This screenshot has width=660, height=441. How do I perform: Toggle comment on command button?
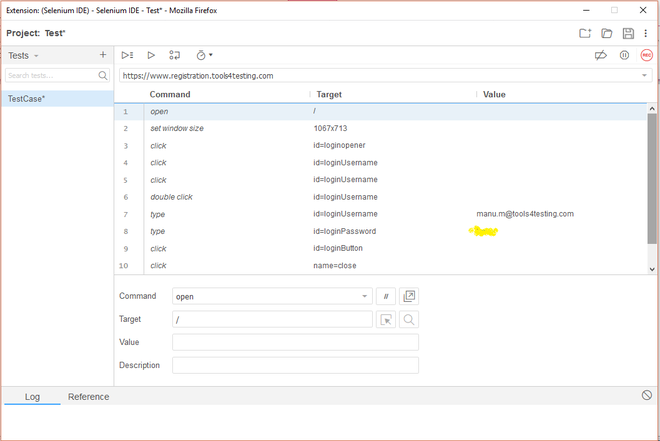tap(386, 296)
